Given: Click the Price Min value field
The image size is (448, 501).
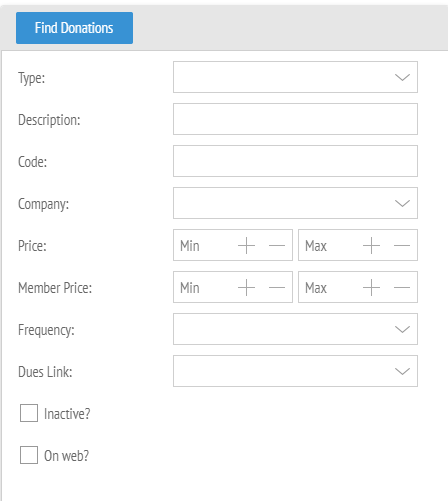Looking at the screenshot, I should pos(205,245).
